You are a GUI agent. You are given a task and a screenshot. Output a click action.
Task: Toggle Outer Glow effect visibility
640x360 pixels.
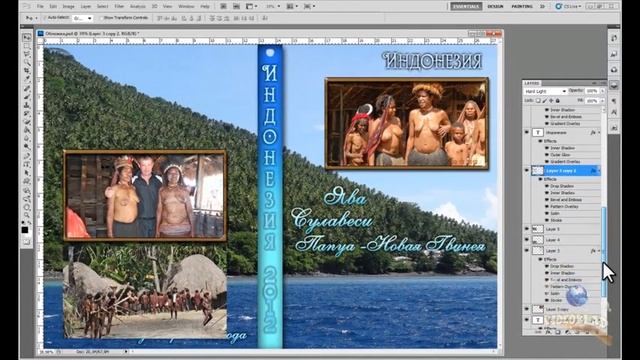(547, 155)
